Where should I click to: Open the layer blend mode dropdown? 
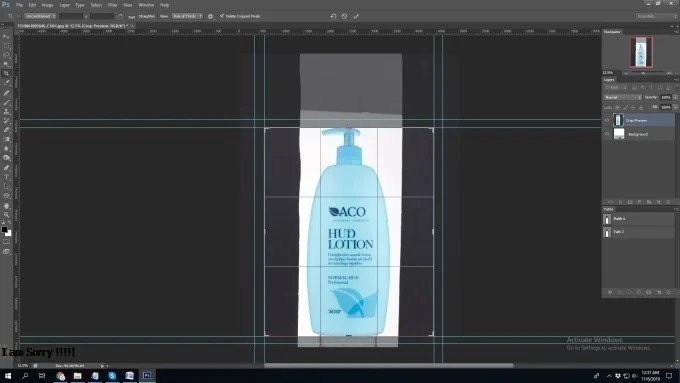coord(622,97)
